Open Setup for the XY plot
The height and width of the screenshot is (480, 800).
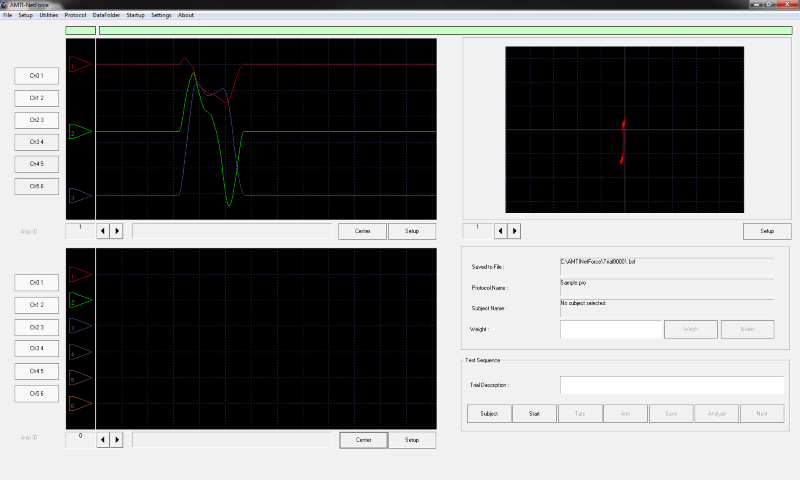767,231
